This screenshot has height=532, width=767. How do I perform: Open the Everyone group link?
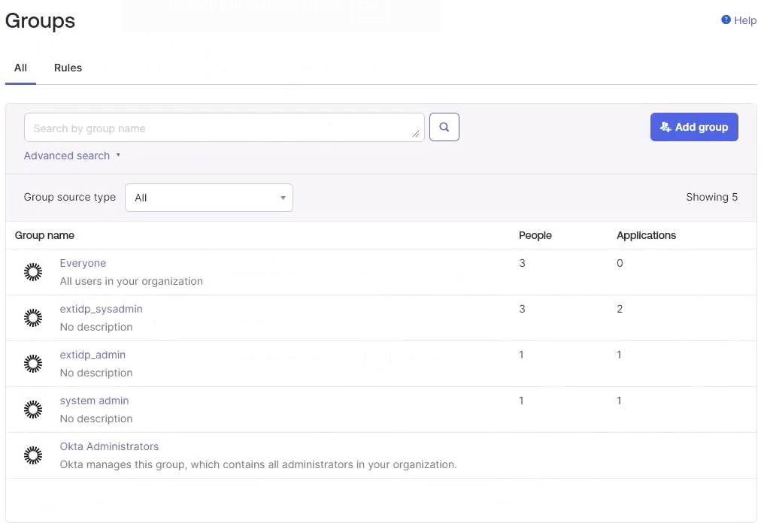point(83,263)
